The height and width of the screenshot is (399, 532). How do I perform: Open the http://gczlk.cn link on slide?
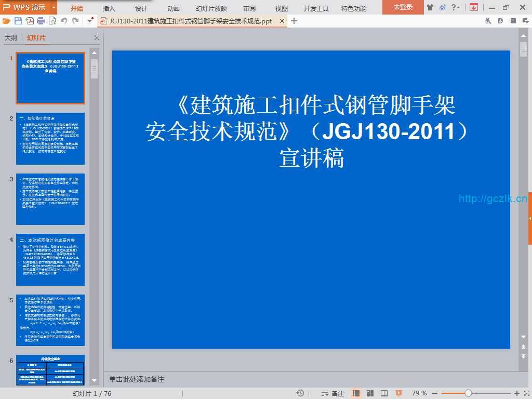point(493,198)
